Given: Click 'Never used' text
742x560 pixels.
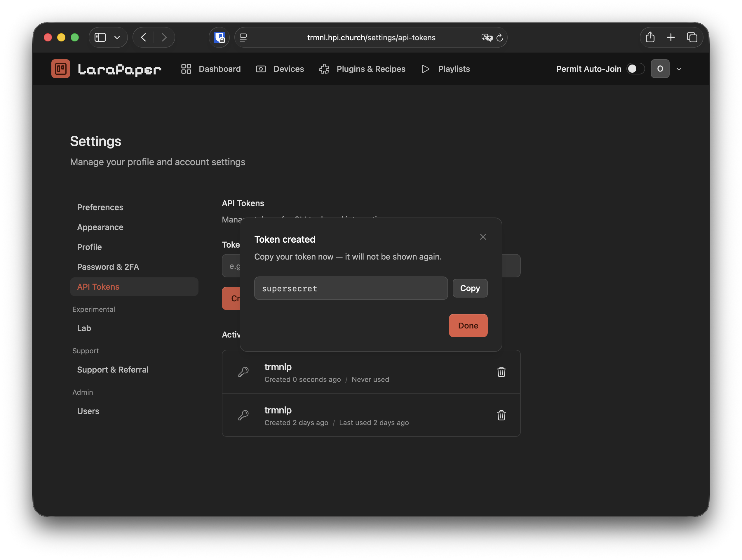Looking at the screenshot, I should 370,379.
